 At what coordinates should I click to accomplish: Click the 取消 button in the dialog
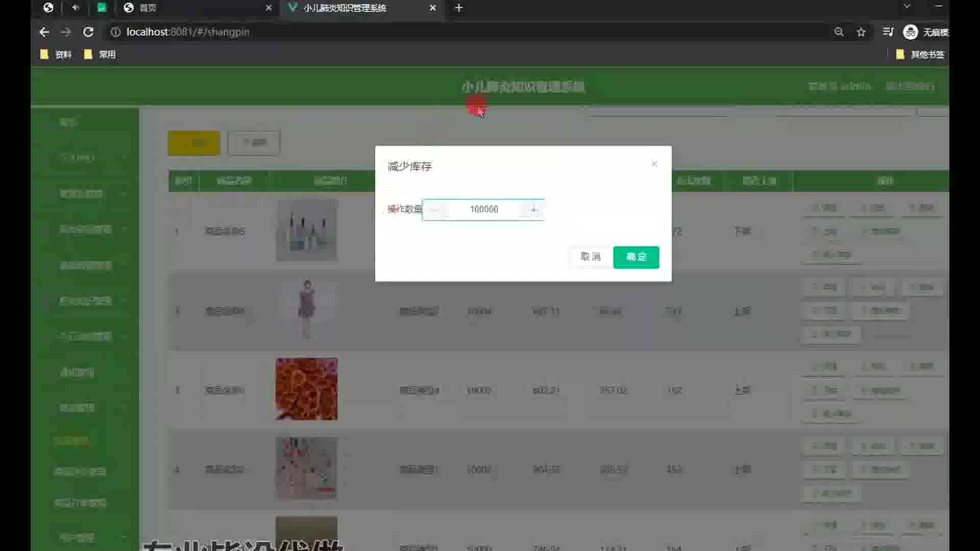pos(591,257)
